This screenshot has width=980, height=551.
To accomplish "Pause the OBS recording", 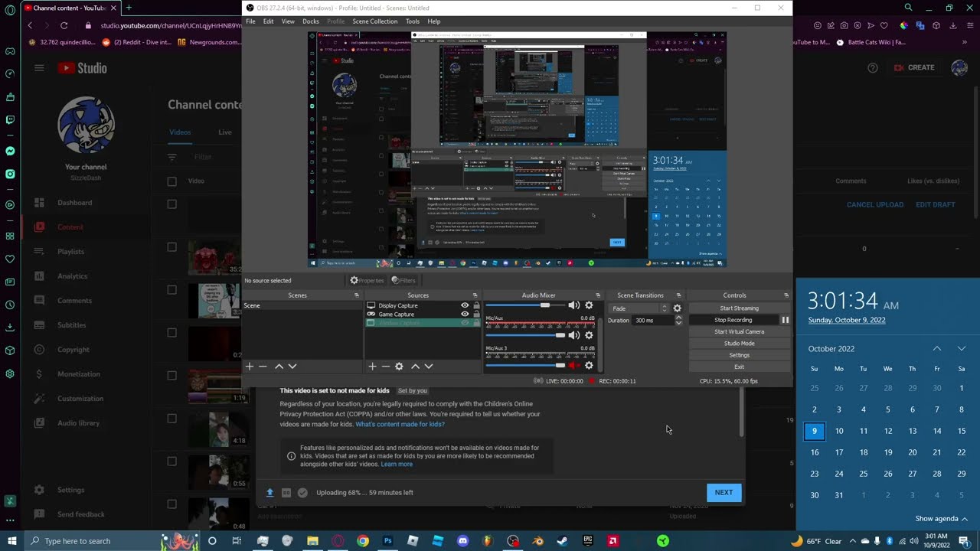I will (x=785, y=320).
